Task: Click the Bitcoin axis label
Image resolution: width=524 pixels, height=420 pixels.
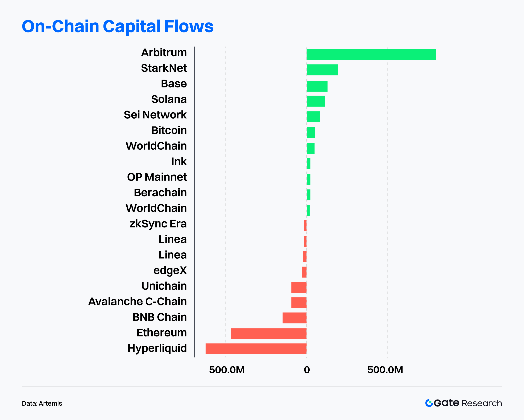Action: tap(169, 130)
